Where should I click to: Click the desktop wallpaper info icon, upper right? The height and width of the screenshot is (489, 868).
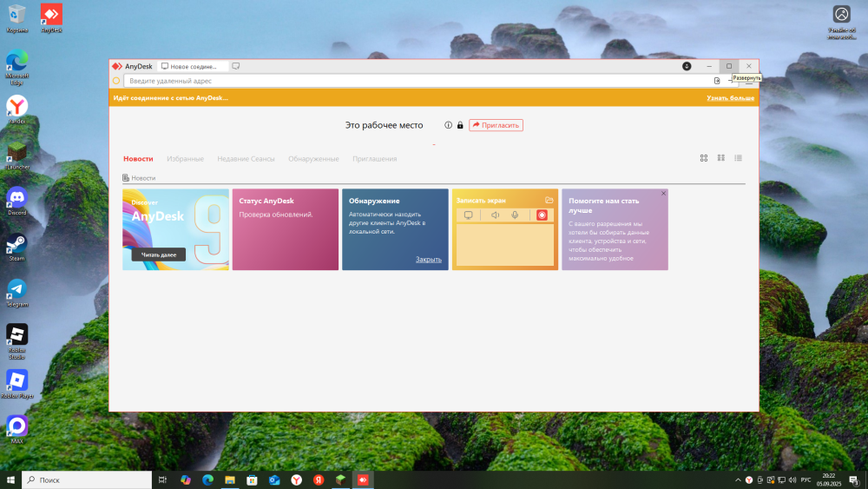click(x=841, y=23)
